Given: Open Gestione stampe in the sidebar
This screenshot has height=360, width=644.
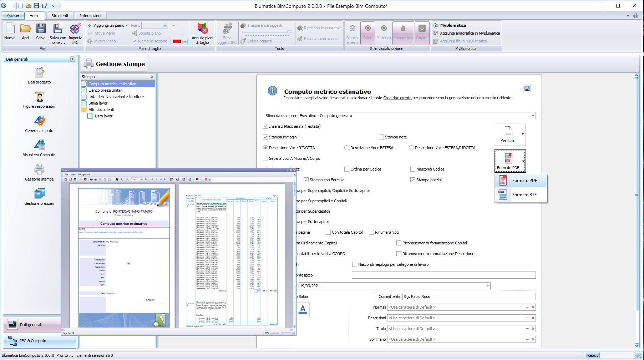Looking at the screenshot, I should [x=39, y=172].
